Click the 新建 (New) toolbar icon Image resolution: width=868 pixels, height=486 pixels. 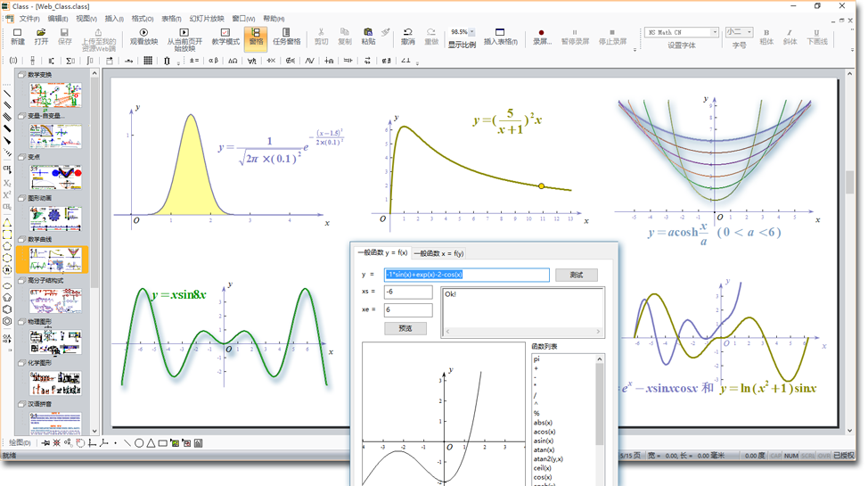(17, 36)
